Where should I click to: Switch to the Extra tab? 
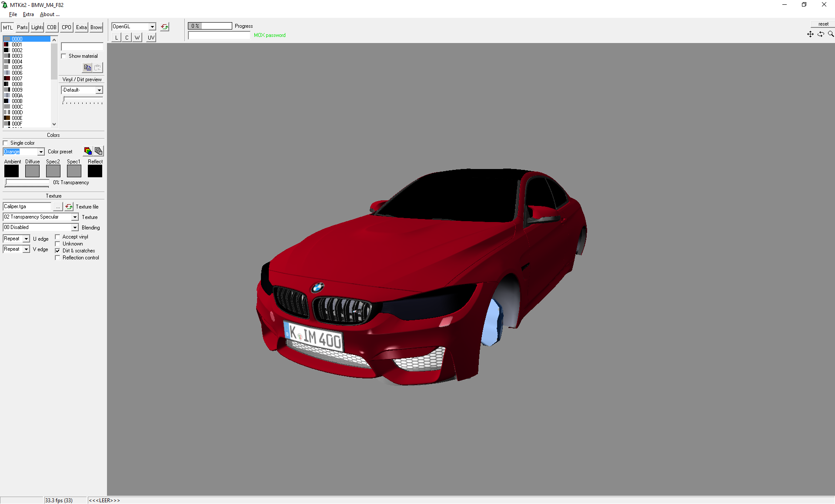(x=81, y=27)
